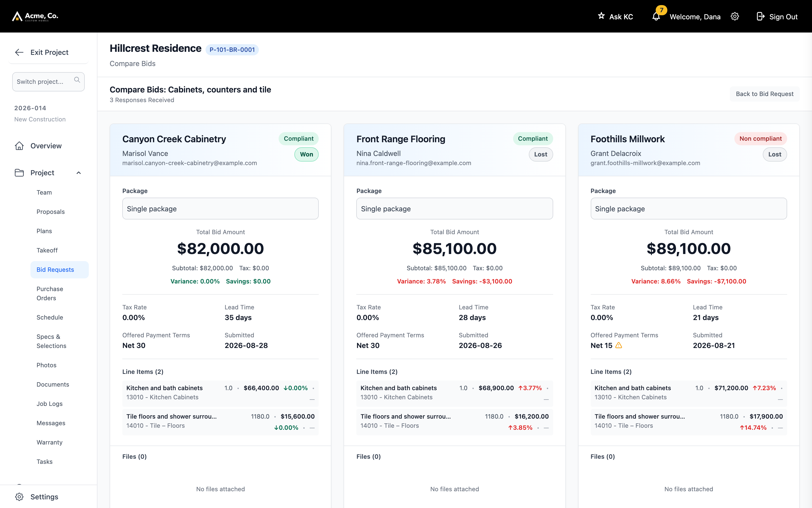Open Foothills Millwork package dropdown
The width and height of the screenshot is (812, 508).
click(x=688, y=209)
